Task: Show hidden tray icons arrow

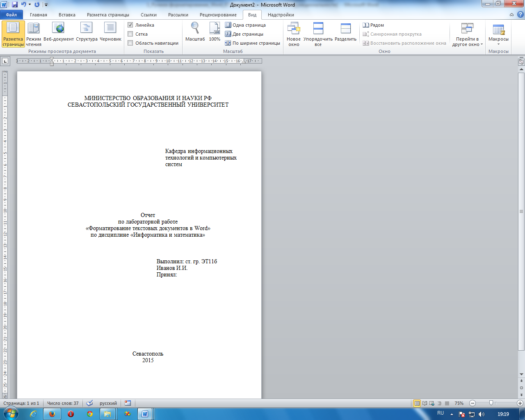Action: [x=452, y=414]
